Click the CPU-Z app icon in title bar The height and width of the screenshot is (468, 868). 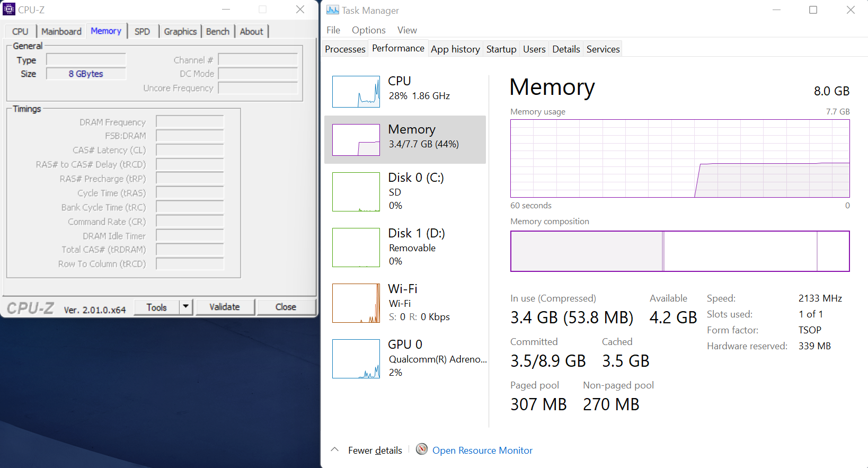pyautogui.click(x=9, y=10)
